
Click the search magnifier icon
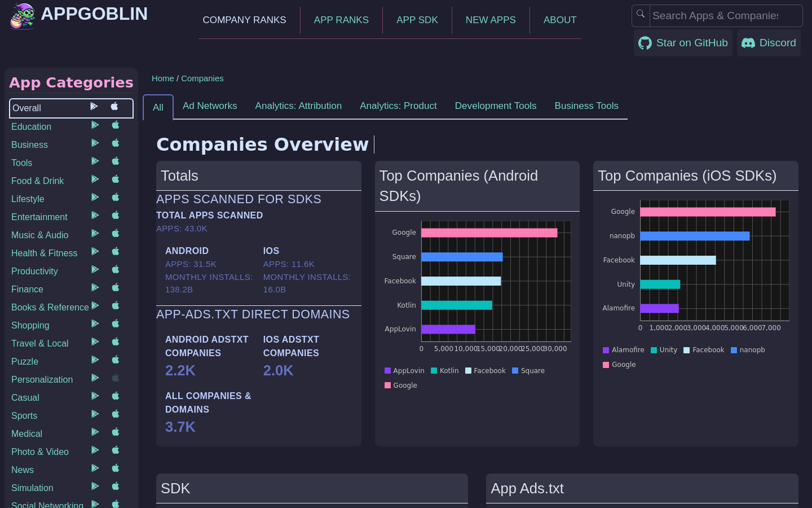(641, 14)
